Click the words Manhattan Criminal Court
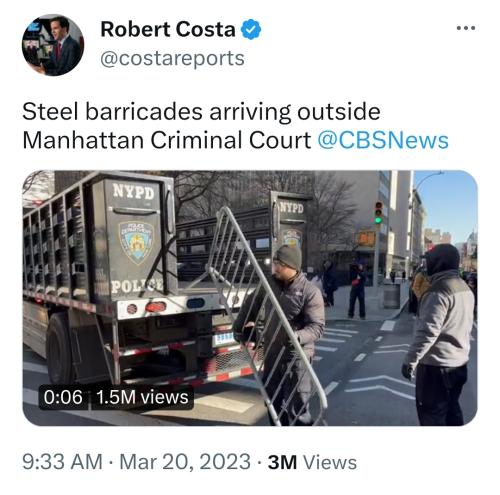This screenshot has width=500, height=495. (166, 140)
